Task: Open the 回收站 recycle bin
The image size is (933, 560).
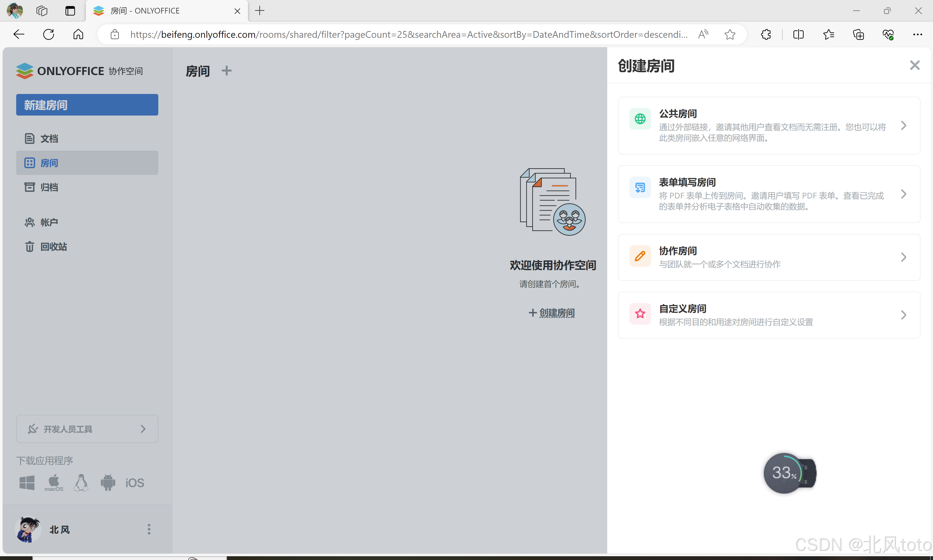Action: 52,246
